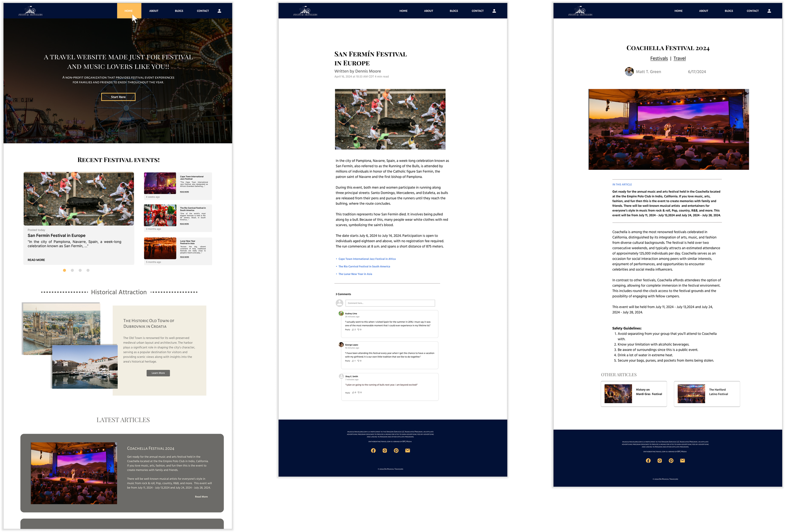Like Audrey Lima's comment with thumbs-up
785x532 pixels.
tap(353, 330)
